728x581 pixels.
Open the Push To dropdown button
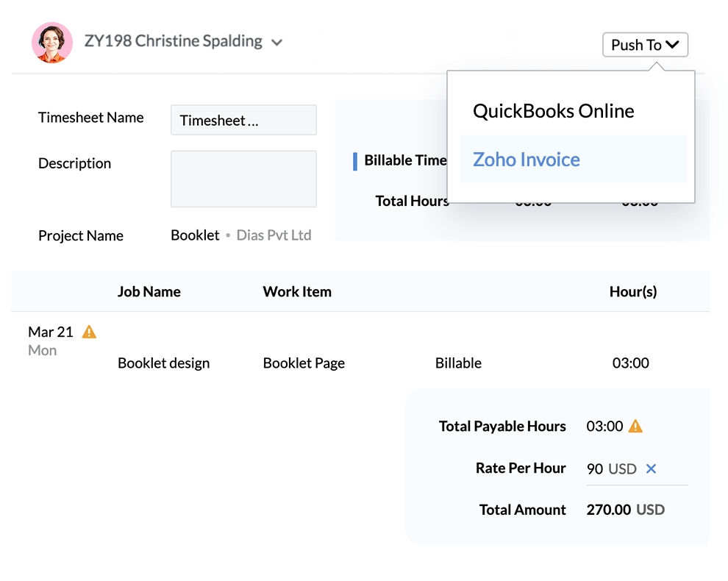645,45
